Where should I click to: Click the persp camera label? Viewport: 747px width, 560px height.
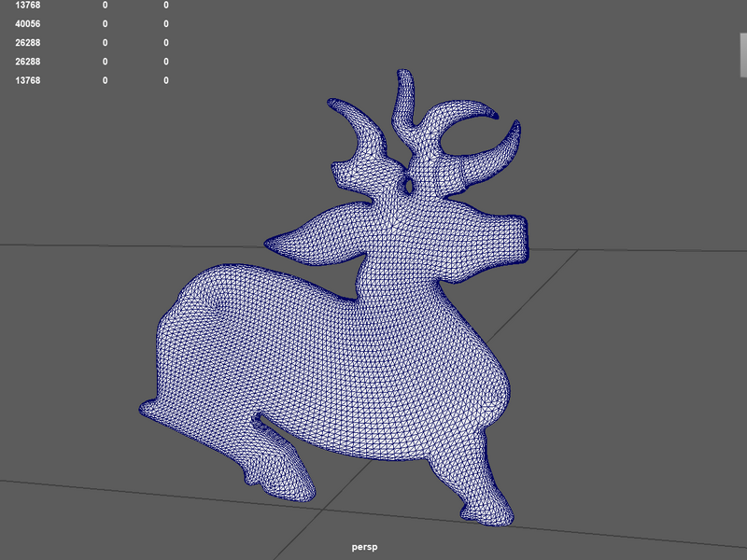364,547
